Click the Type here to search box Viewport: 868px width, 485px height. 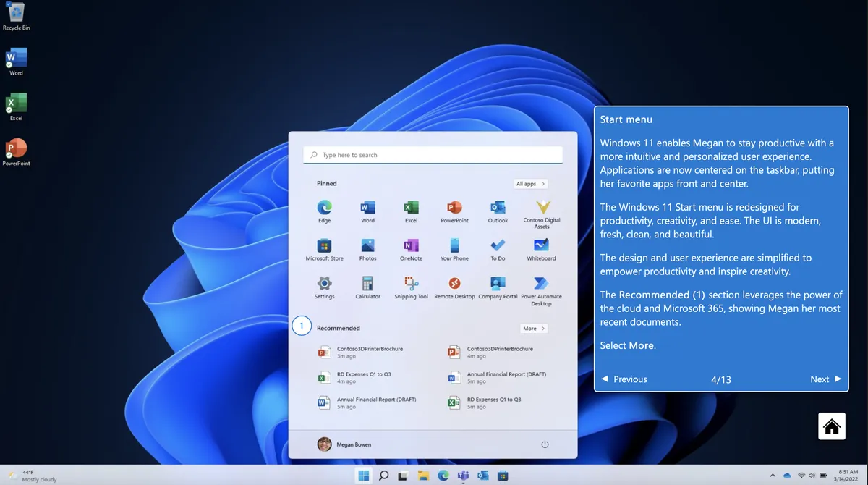tap(433, 155)
